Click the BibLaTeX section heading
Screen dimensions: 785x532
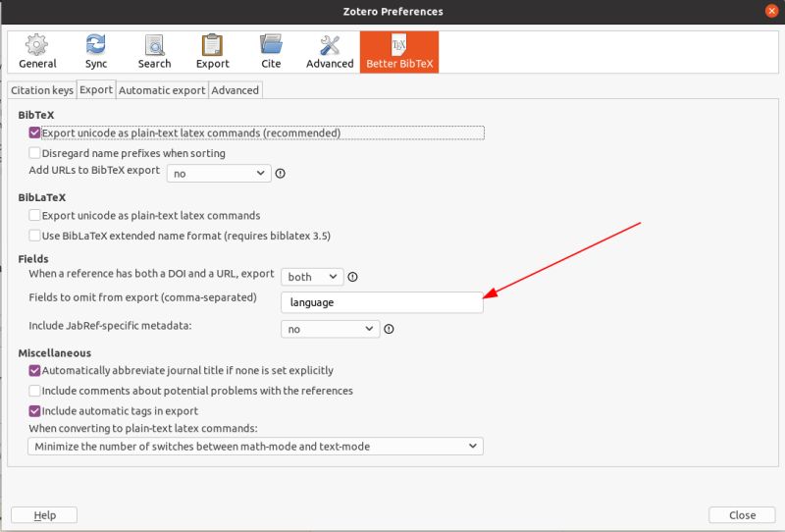[x=42, y=197]
